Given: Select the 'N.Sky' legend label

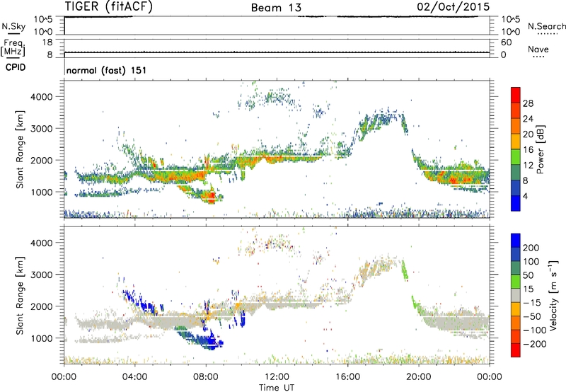Looking at the screenshot, I should point(13,26).
